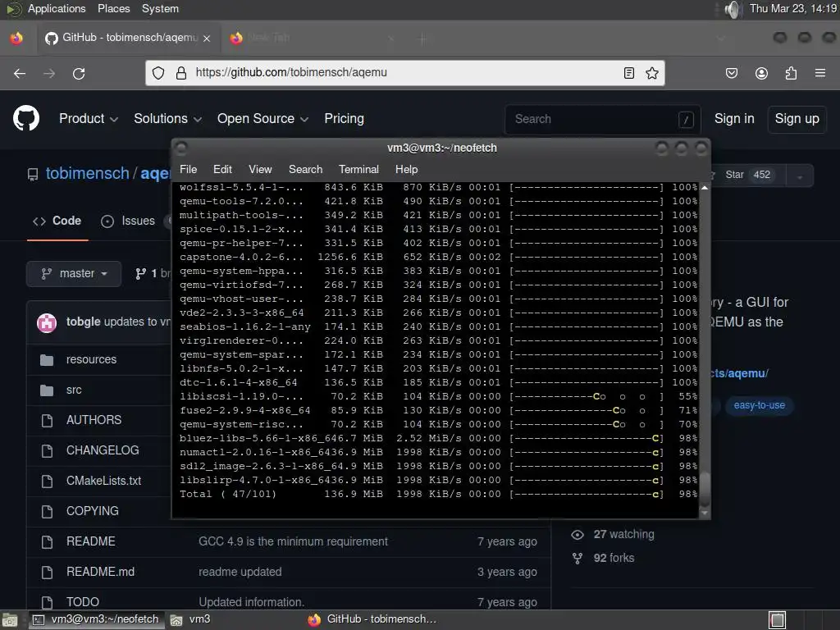Bookmark page with star icon
Screen dimensions: 840x630
pyautogui.click(x=652, y=73)
